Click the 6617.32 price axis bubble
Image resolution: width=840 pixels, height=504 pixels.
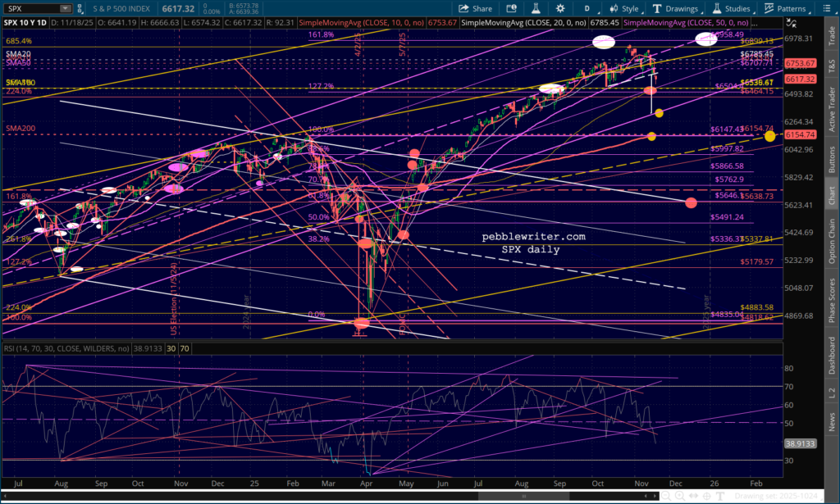click(x=801, y=79)
